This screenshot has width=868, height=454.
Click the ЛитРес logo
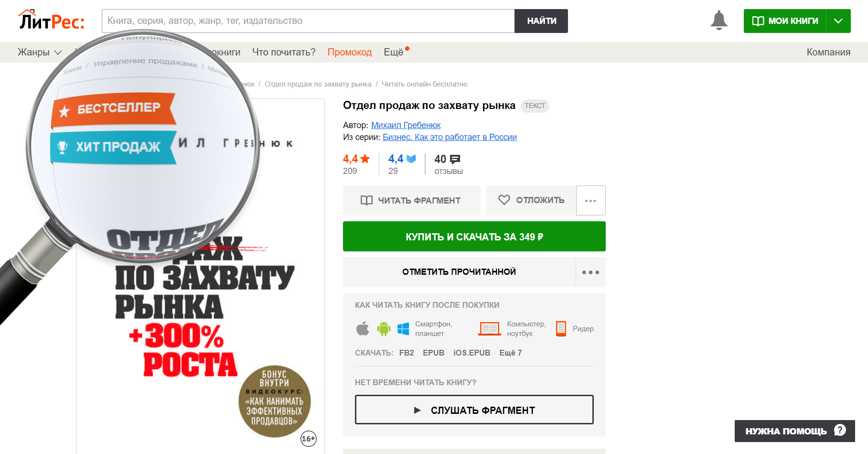[x=51, y=20]
